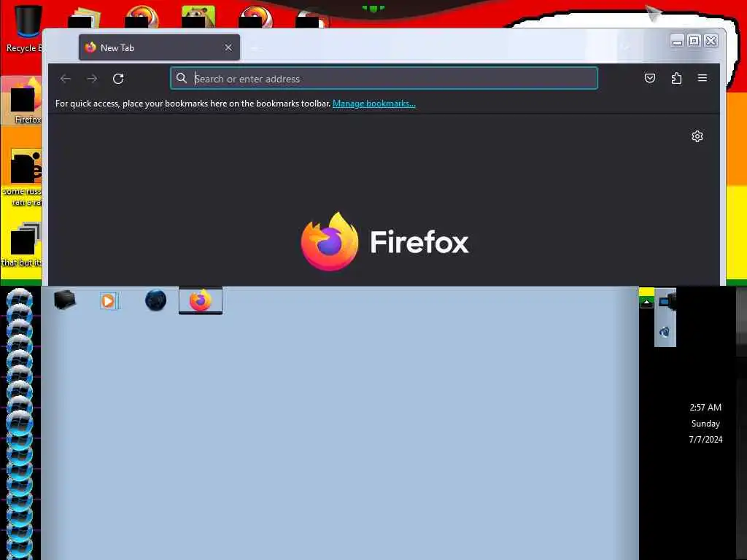Open the dark blue globe taskbar icon
Viewport: 747px width, 560px height.
coord(156,300)
